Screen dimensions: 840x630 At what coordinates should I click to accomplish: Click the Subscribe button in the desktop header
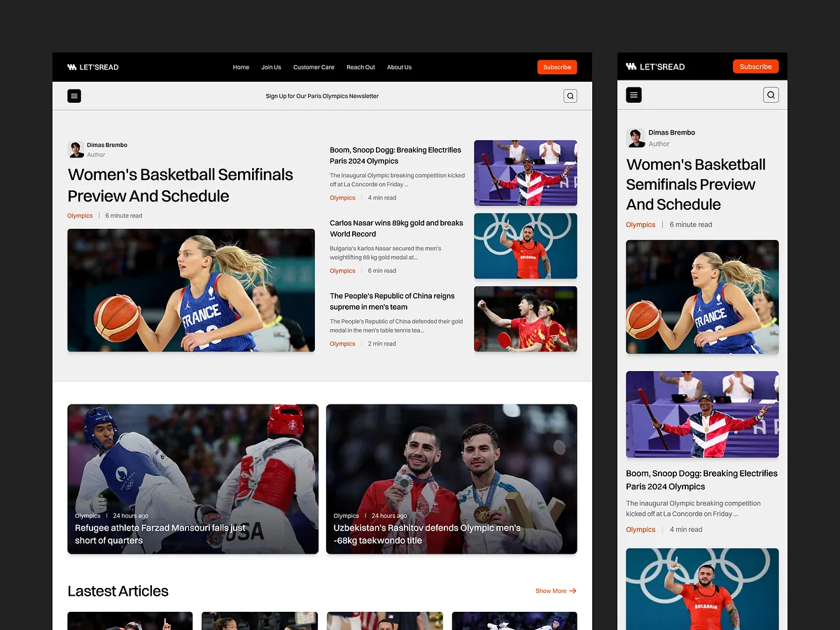[x=556, y=66]
